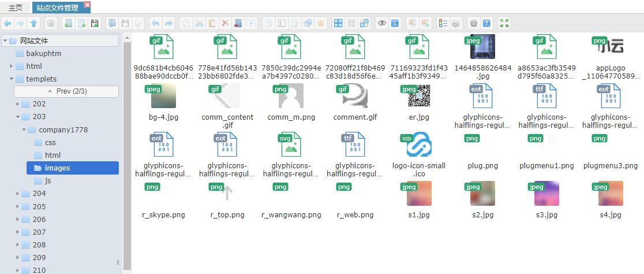Click the Select all toolbar icon
The height and width of the screenshot is (274, 644).
pos(338,24)
